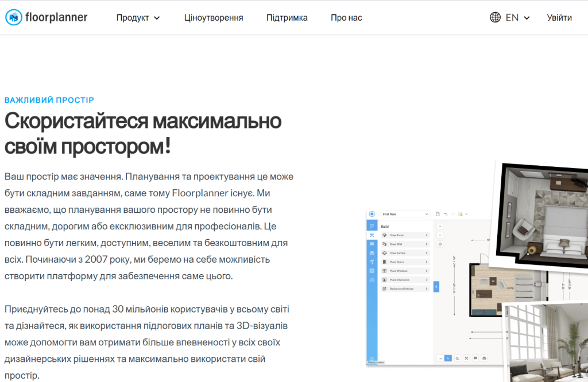Click the center view target icon in preview

point(440,244)
